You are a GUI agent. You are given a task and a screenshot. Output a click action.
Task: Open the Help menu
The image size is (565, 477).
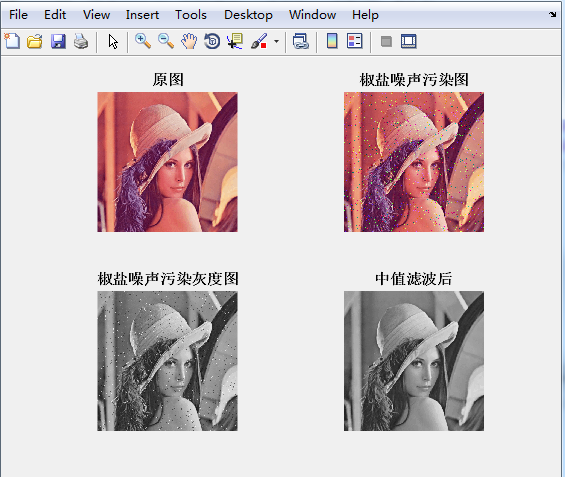365,15
